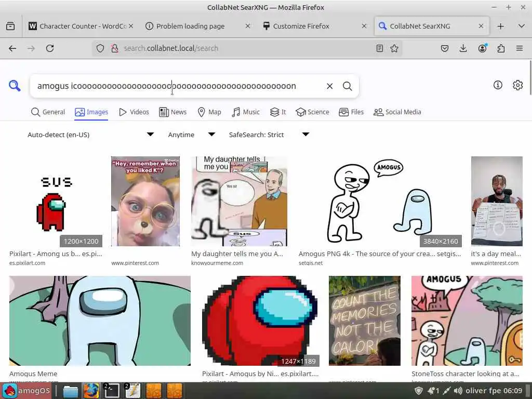Open a new tab with the plus button
Image resolution: width=532 pixels, height=399 pixels.
tap(501, 26)
